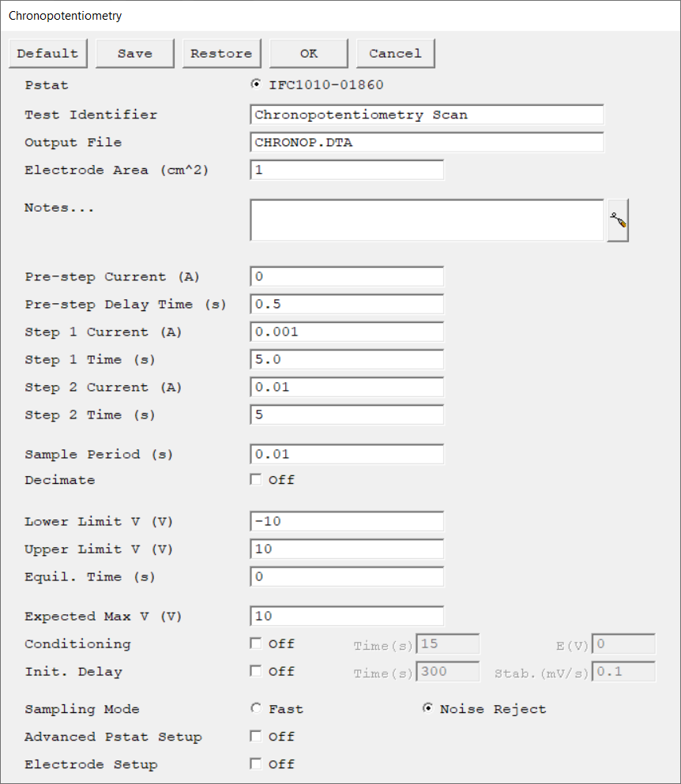Enable the Init. Delay checkbox
The width and height of the screenshot is (681, 784).
tap(255, 671)
